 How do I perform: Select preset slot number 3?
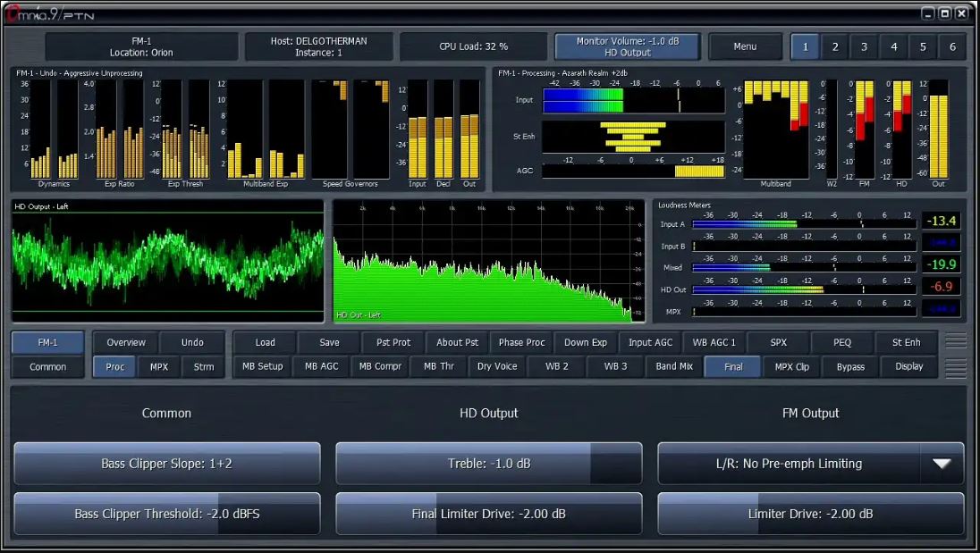pos(864,47)
